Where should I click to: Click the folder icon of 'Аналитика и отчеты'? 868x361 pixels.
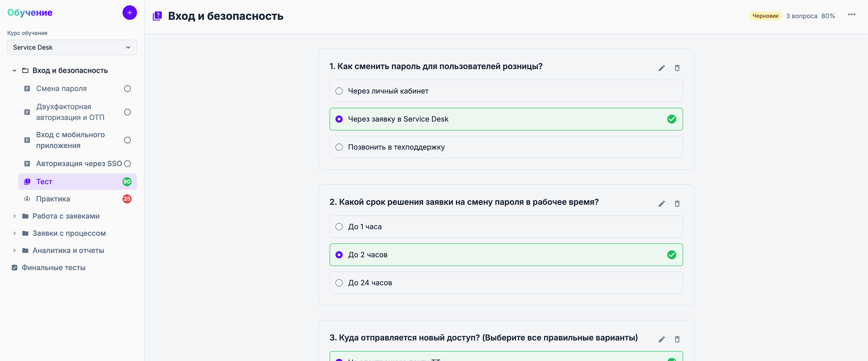pos(25,251)
